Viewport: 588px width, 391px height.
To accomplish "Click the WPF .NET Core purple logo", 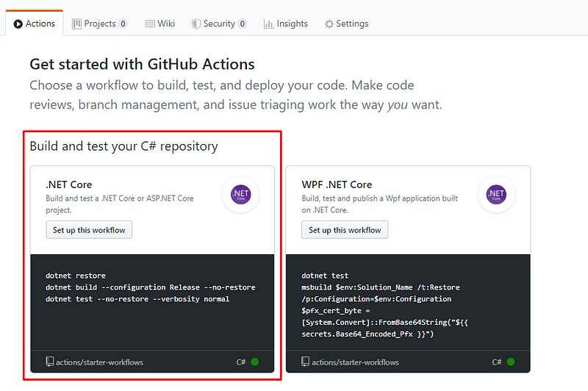I will coord(496,194).
